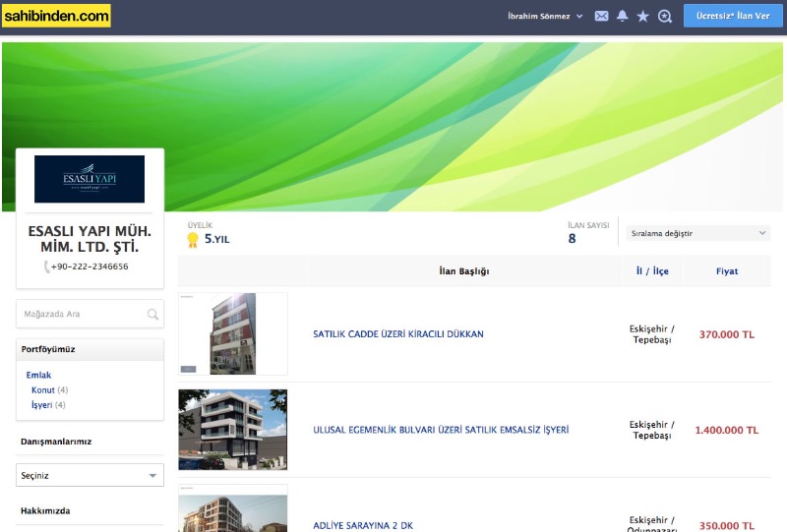Viewport: 787px width, 532px height.
Task: Open listing SATILIK CADDE ÜZERİ KİRACILI DÜKKAN
Action: tap(398, 334)
